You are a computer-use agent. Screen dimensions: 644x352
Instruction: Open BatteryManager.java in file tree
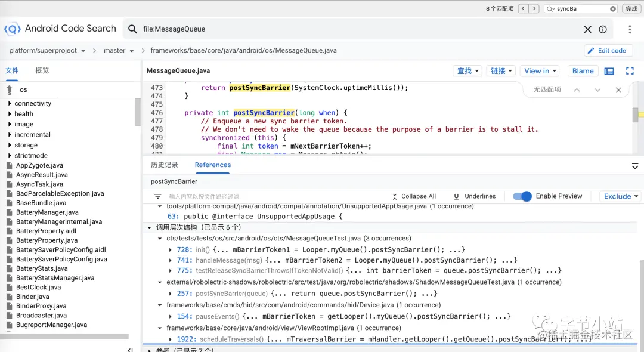pyautogui.click(x=47, y=212)
